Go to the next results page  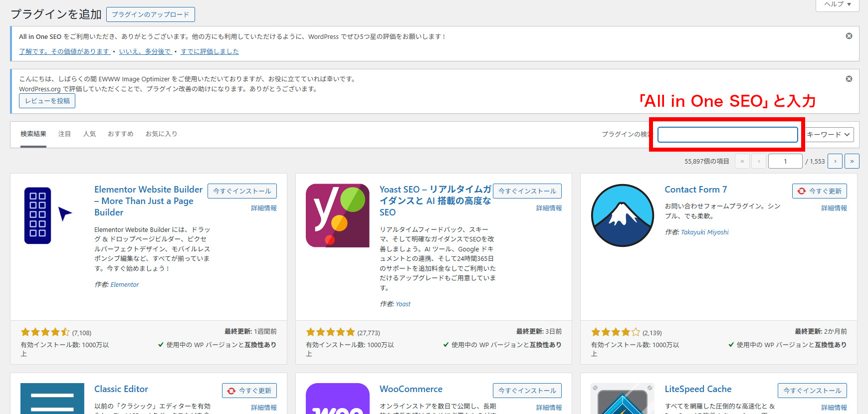click(x=835, y=161)
